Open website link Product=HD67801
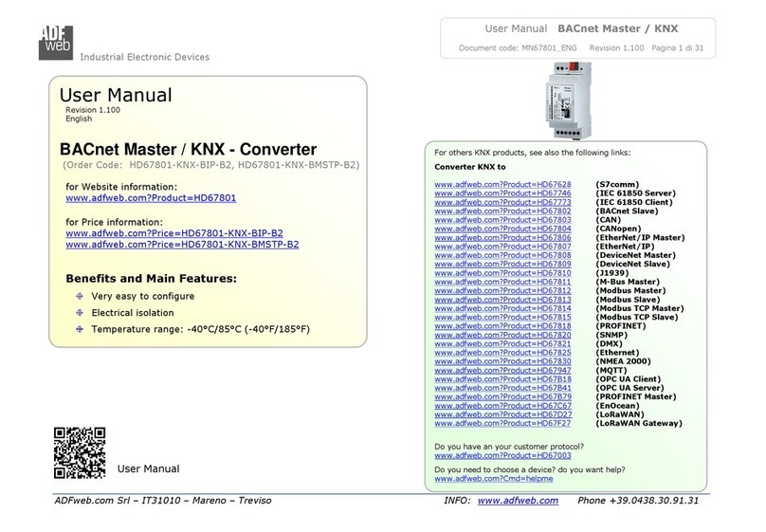 pyautogui.click(x=151, y=198)
